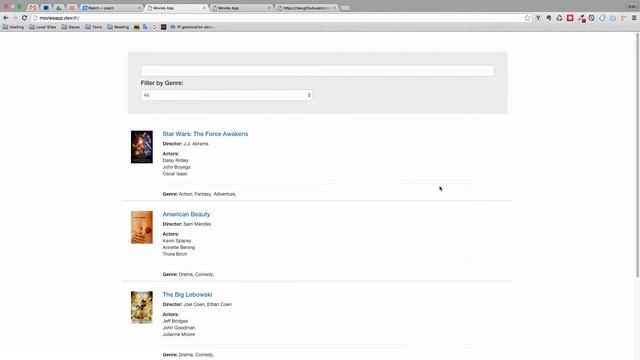Open the Local Sites bookmarks folder
Viewport: 640px width, 360px height.
42,27
